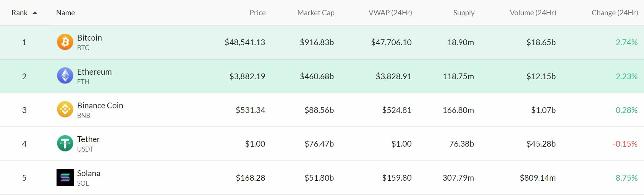Sort by Change (24Hr) header

click(615, 13)
